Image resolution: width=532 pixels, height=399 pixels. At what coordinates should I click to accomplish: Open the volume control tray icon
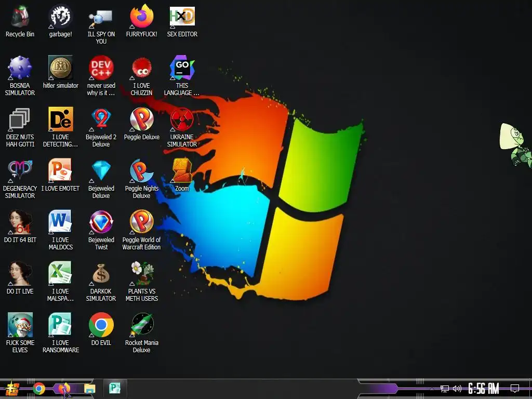(457, 389)
